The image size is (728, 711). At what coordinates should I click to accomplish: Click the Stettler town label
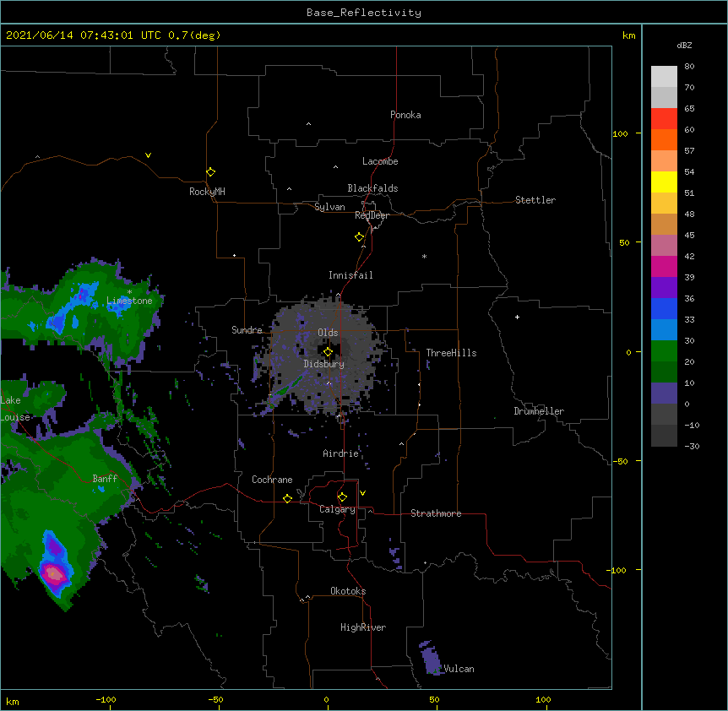tap(535, 200)
